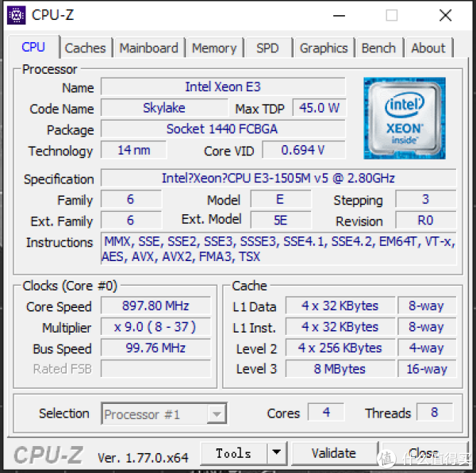Open the Tools dropdown arrow
The width and height of the screenshot is (476, 473).
coord(277,453)
